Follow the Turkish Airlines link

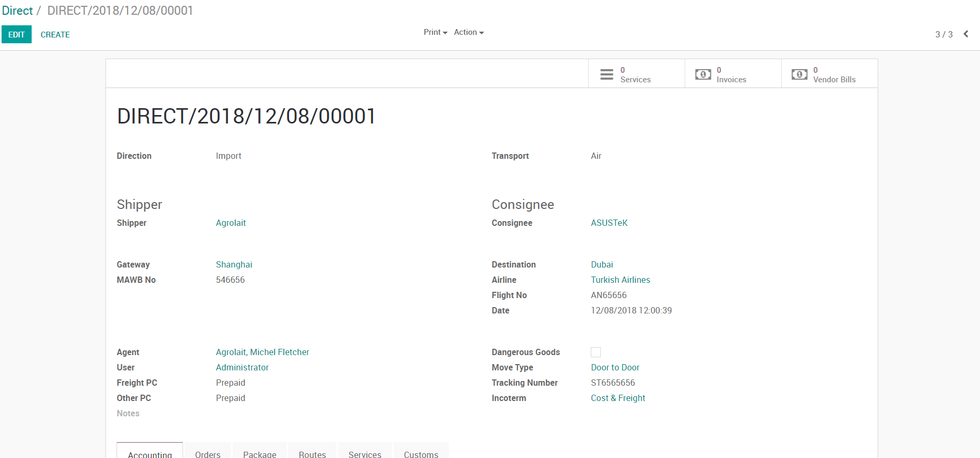620,280
